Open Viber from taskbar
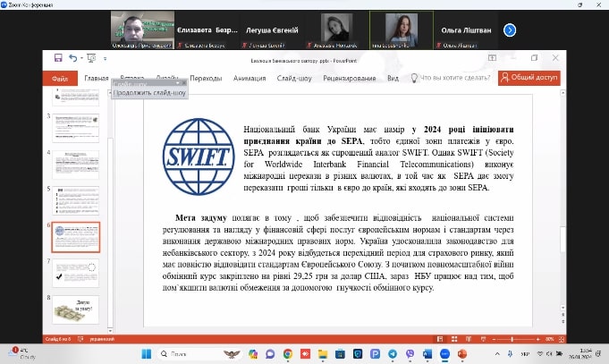The width and height of the screenshot is (609, 364). point(410,354)
